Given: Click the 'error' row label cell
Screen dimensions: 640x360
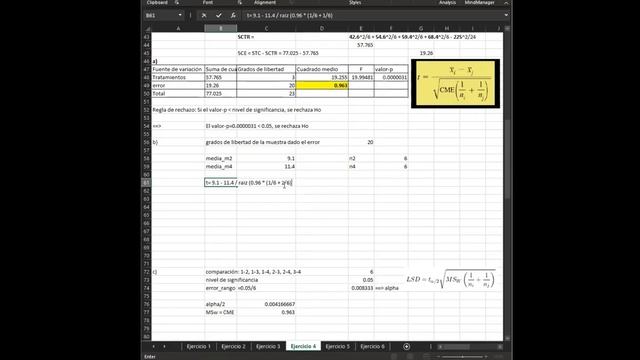Looking at the screenshot, I should [x=178, y=85].
